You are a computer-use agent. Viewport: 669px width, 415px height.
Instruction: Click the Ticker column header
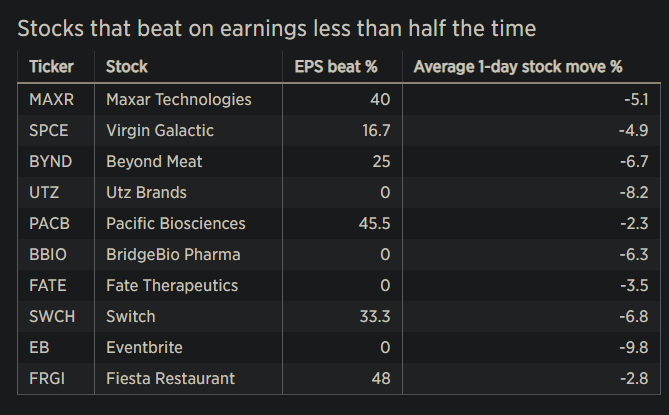[x=51, y=67]
